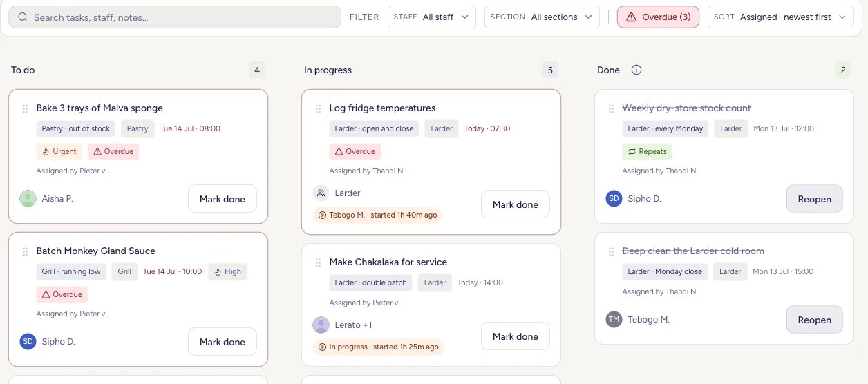Open the Sort assigned newest first dropdown

click(781, 17)
